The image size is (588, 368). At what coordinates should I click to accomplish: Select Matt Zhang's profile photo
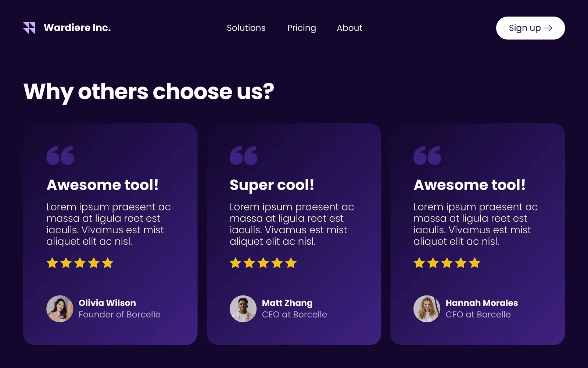[243, 309]
